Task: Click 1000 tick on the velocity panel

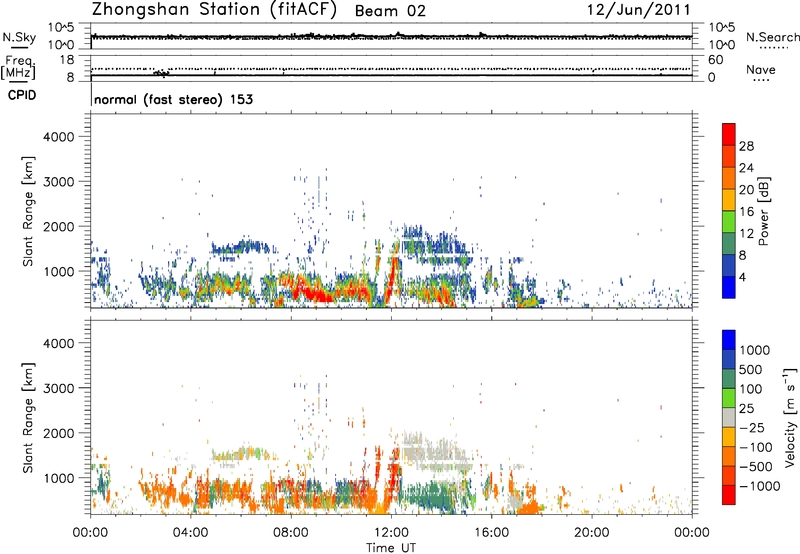Action: [x=58, y=478]
